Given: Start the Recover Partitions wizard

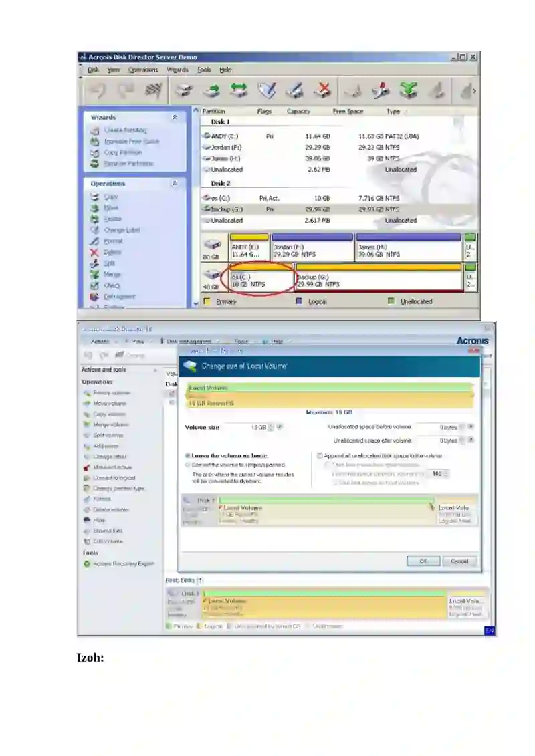Looking at the screenshot, I should click(129, 164).
